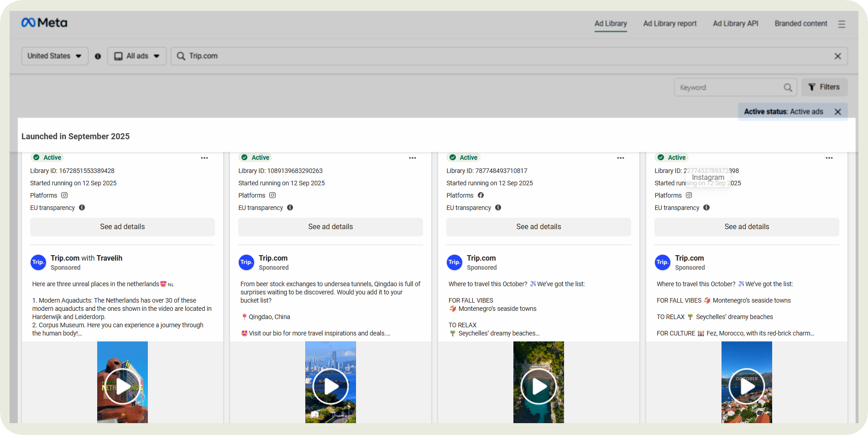Image resolution: width=868 pixels, height=435 pixels.
Task: See ad details for ad 1089139683290263
Action: (x=330, y=227)
